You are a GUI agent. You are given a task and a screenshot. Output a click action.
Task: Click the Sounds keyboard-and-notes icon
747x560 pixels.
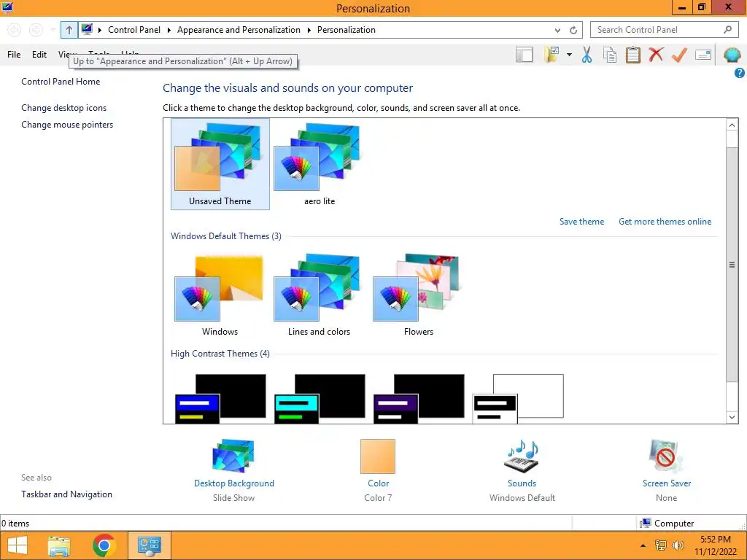[522, 456]
